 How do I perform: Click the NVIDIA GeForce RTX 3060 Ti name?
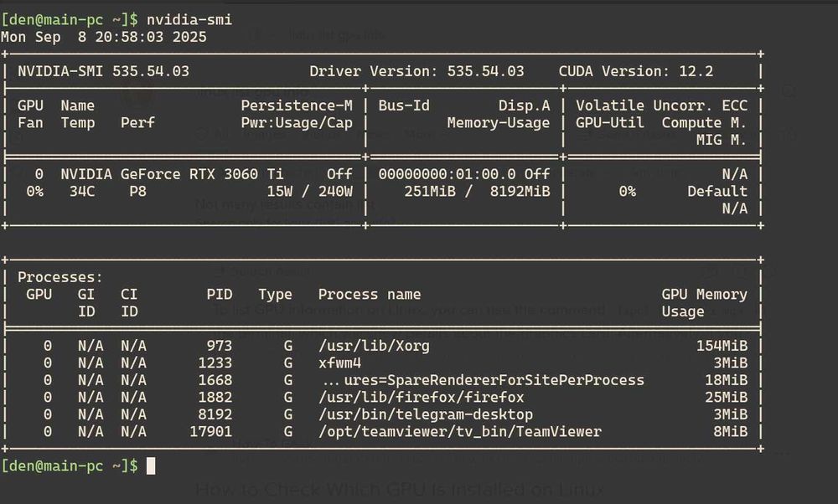coord(172,174)
